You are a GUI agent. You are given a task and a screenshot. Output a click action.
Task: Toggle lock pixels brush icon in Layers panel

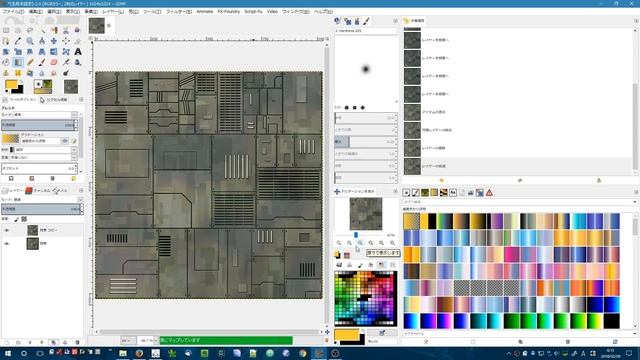[x=17, y=219]
